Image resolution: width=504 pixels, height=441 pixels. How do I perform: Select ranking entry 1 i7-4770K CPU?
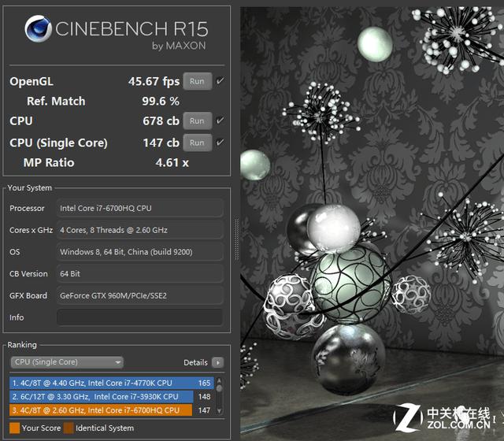(112, 384)
